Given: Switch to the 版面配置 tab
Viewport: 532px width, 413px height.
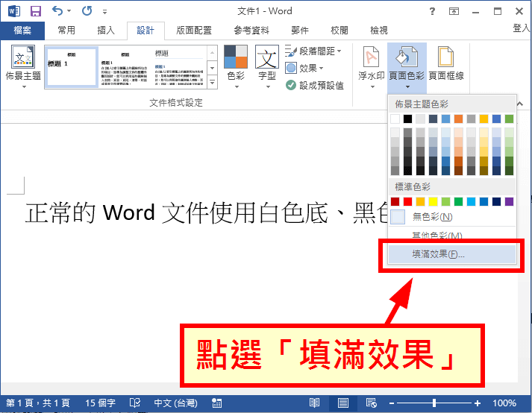Looking at the screenshot, I should 194,31.
